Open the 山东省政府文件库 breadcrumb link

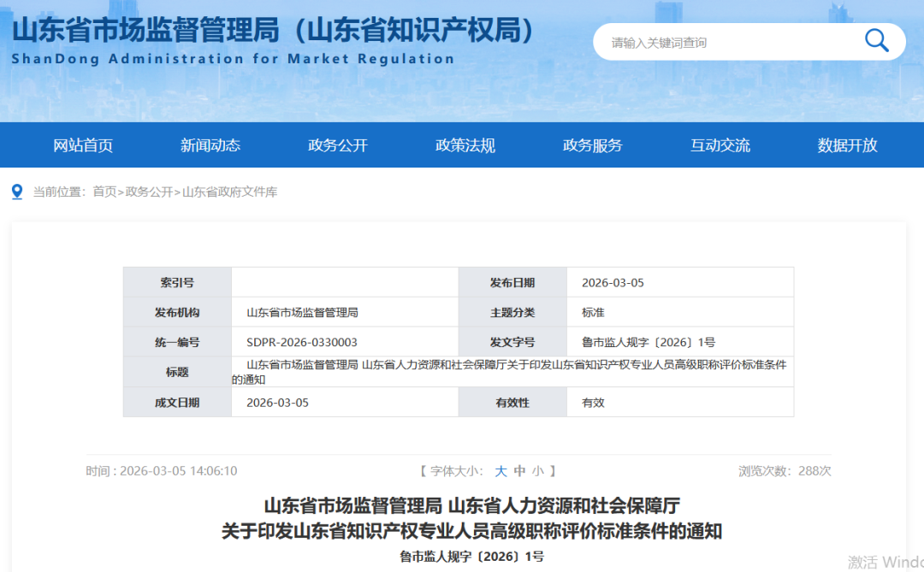[229, 192]
